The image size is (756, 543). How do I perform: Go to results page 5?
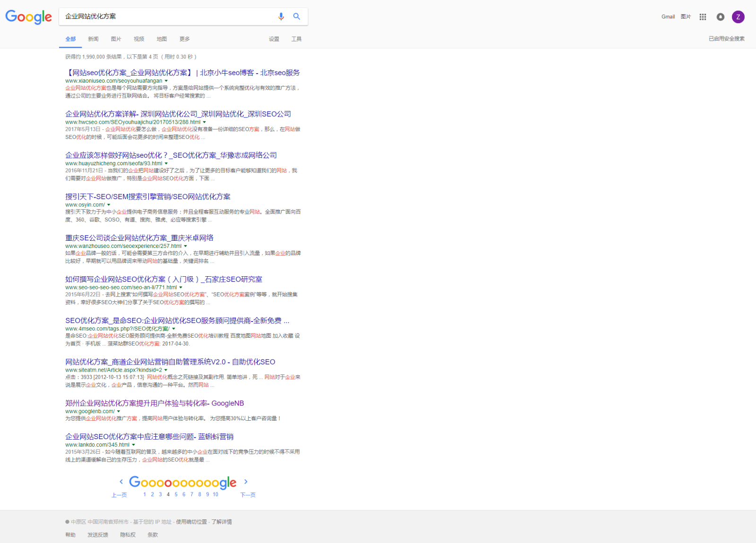point(176,494)
